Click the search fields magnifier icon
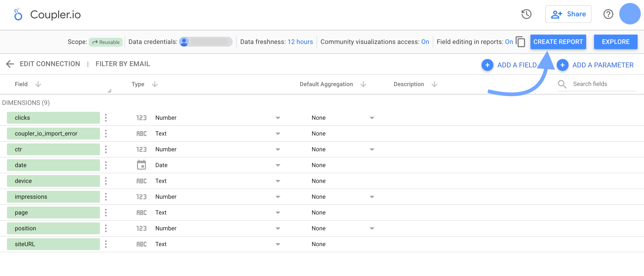The width and height of the screenshot is (644, 276). pyautogui.click(x=562, y=84)
